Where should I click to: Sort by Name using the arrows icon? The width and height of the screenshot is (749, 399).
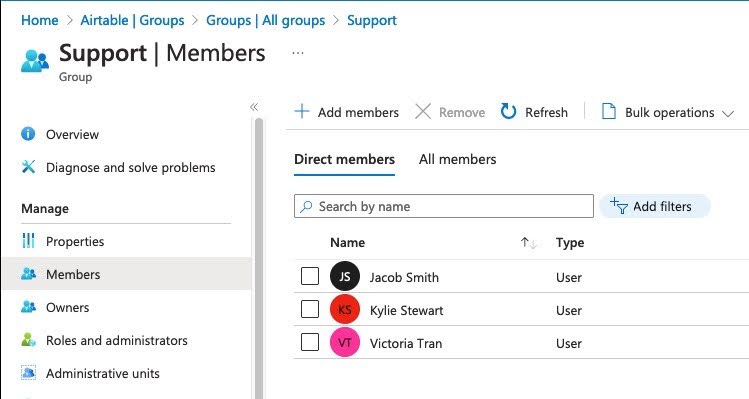point(529,243)
